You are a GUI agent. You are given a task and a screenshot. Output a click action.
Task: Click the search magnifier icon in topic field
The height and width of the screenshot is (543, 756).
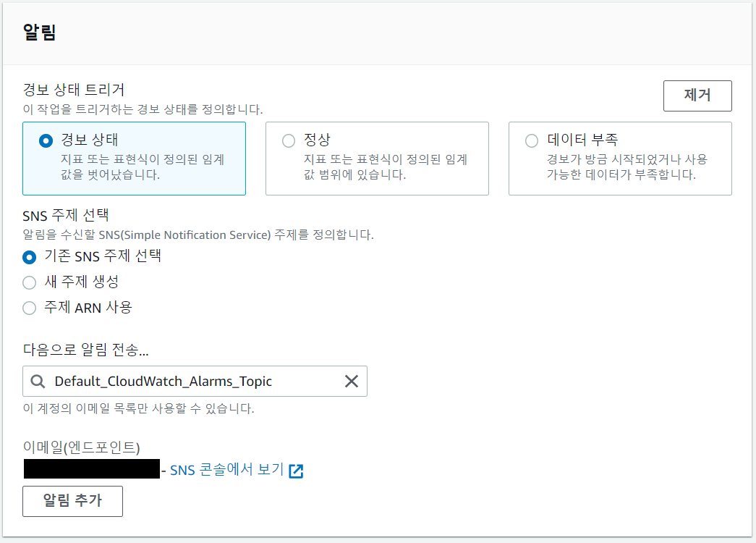[x=38, y=382]
